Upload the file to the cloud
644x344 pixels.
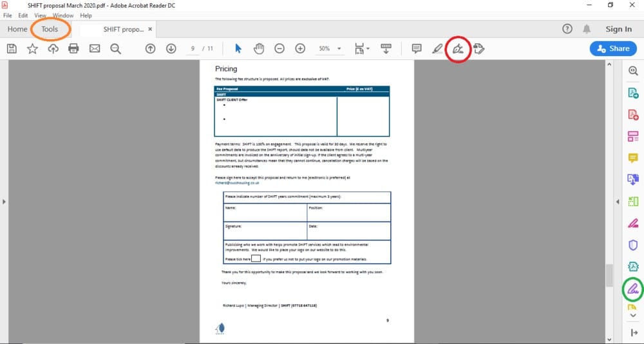click(53, 49)
